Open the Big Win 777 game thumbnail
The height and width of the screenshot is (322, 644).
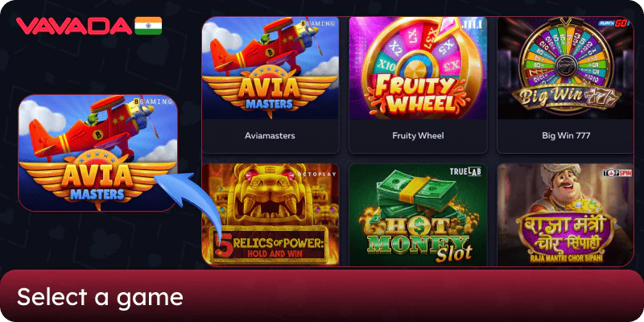(566, 68)
